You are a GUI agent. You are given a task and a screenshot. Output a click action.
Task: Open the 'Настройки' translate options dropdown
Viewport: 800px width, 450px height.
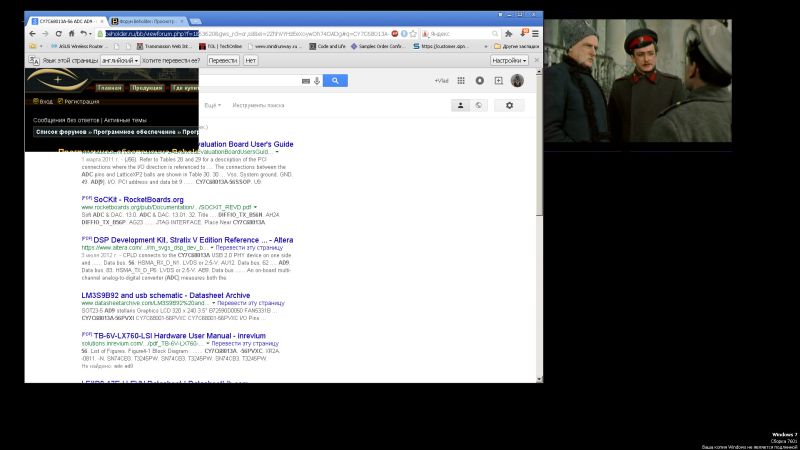[x=510, y=60]
